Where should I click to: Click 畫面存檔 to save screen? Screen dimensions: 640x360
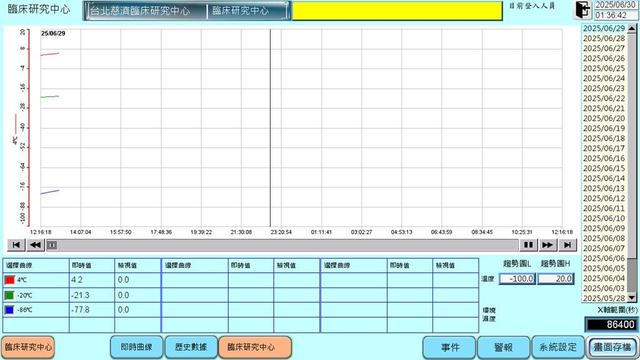pos(612,347)
